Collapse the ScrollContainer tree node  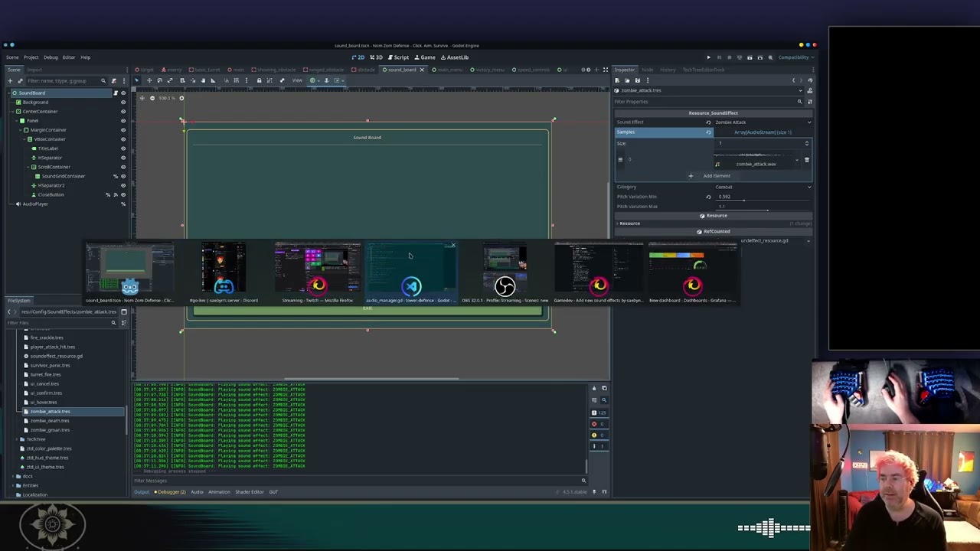click(28, 167)
